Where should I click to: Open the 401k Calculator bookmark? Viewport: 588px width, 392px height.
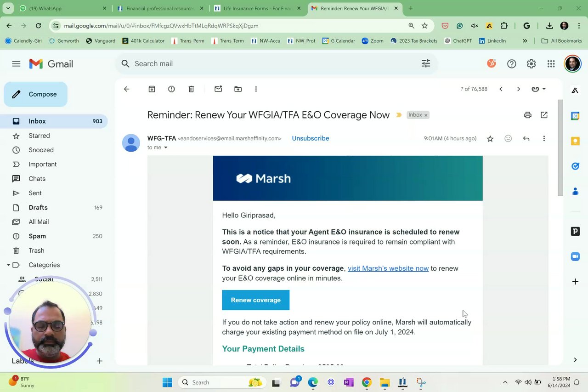coord(143,41)
